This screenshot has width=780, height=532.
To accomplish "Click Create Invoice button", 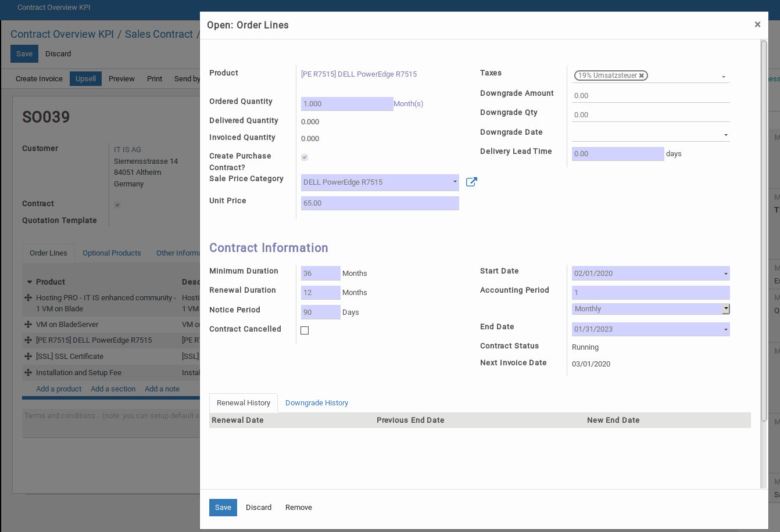I will point(39,79).
